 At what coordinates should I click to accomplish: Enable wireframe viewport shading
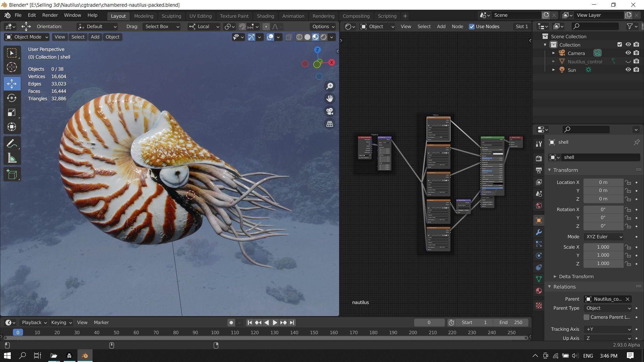(x=299, y=37)
